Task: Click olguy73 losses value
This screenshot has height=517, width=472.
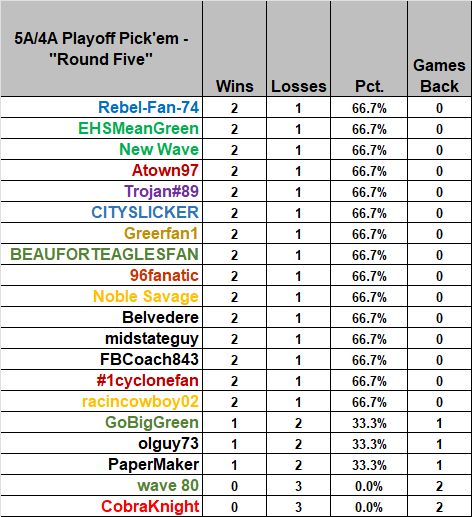Action: point(298,443)
